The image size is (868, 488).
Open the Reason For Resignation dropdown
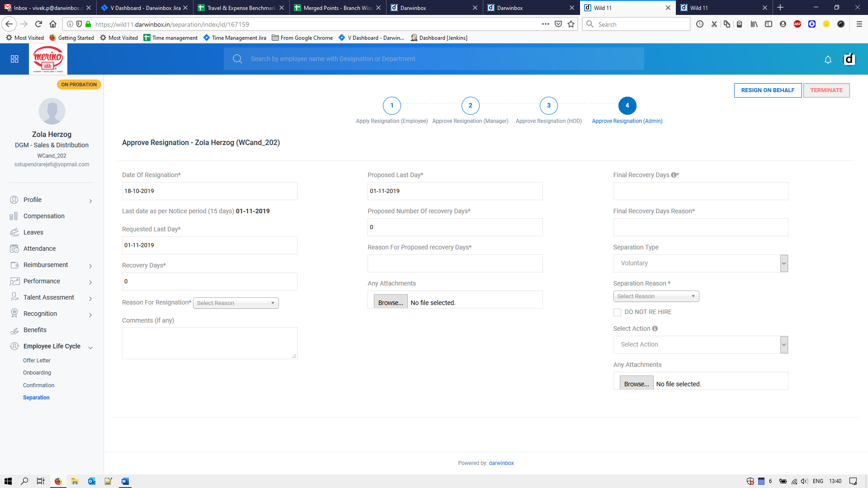pyautogui.click(x=236, y=303)
